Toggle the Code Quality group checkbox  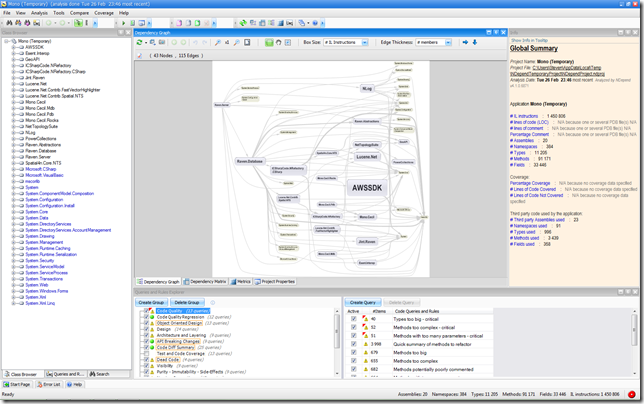(148, 311)
